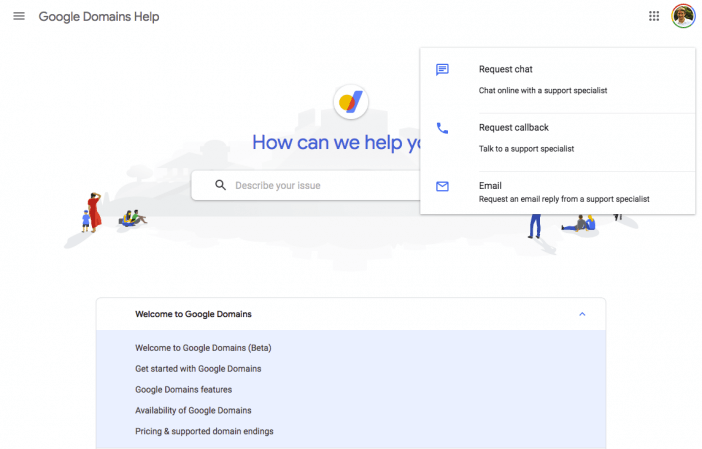702x449 pixels.
Task: Open the account profile avatar
Action: [683, 16]
